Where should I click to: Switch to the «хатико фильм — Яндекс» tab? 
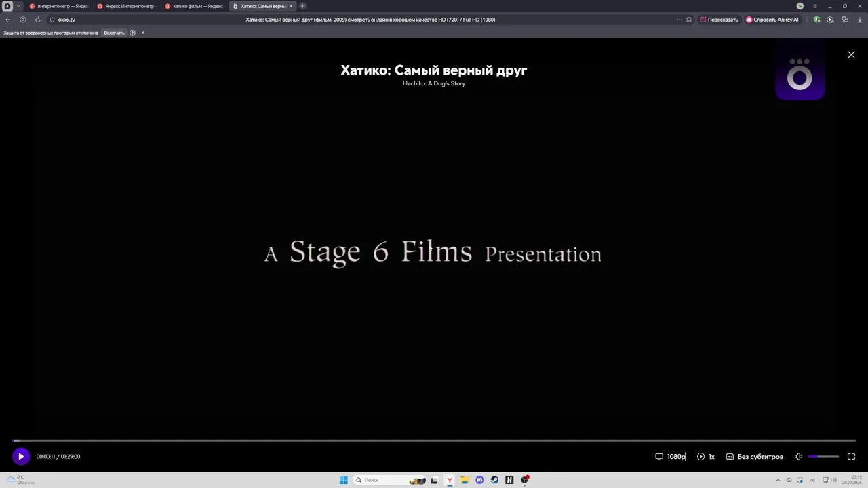click(194, 6)
